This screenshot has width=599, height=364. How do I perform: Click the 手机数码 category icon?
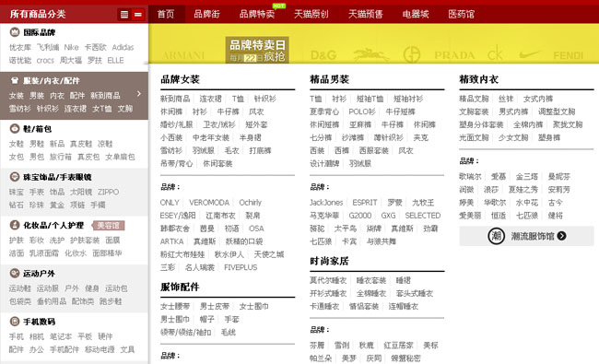pos(15,322)
